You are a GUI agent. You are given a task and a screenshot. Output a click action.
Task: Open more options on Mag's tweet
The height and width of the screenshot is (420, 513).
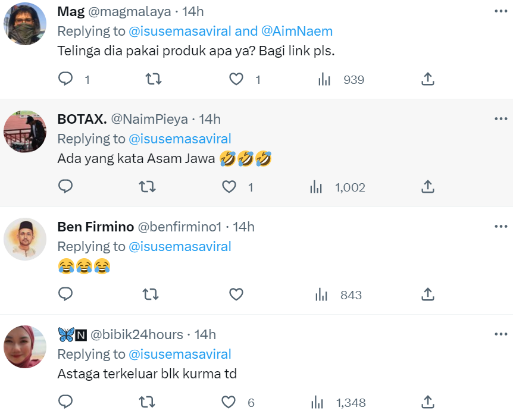pos(501,11)
